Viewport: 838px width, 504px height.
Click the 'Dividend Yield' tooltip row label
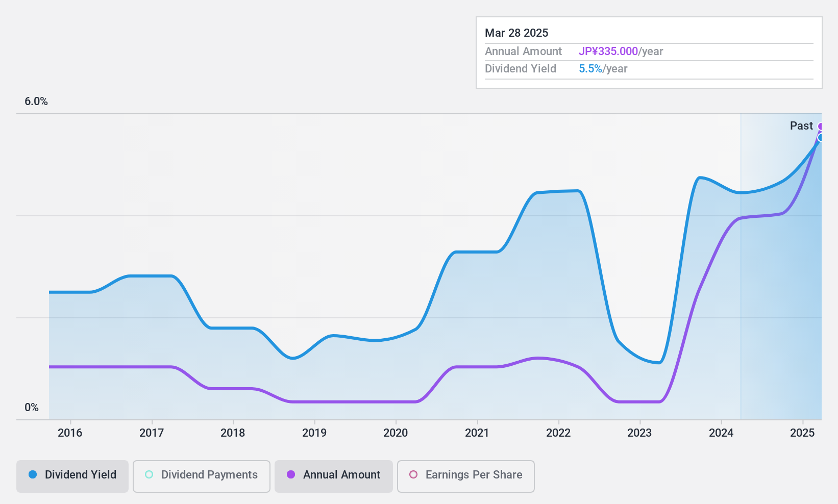click(x=521, y=69)
